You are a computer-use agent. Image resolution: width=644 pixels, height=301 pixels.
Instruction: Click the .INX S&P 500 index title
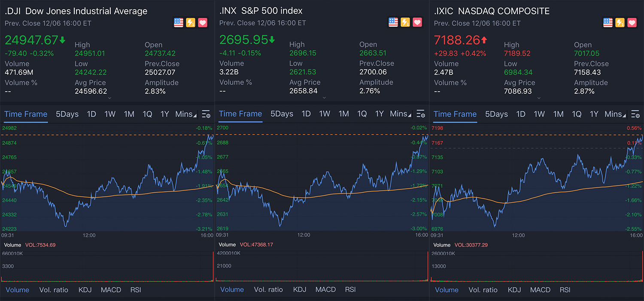pyautogui.click(x=261, y=11)
